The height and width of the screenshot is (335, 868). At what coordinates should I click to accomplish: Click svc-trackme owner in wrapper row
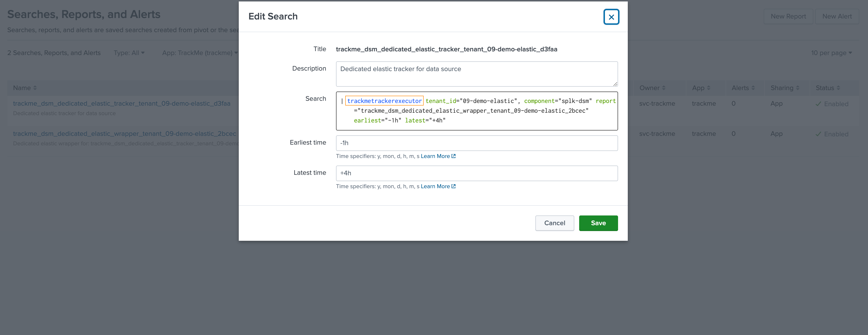(657, 134)
